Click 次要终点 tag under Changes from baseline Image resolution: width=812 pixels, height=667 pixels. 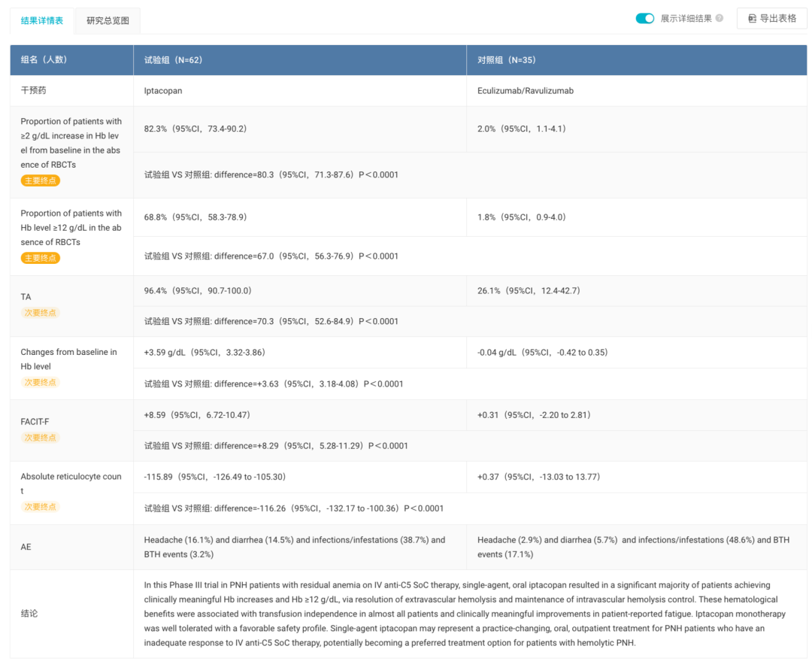click(x=41, y=382)
